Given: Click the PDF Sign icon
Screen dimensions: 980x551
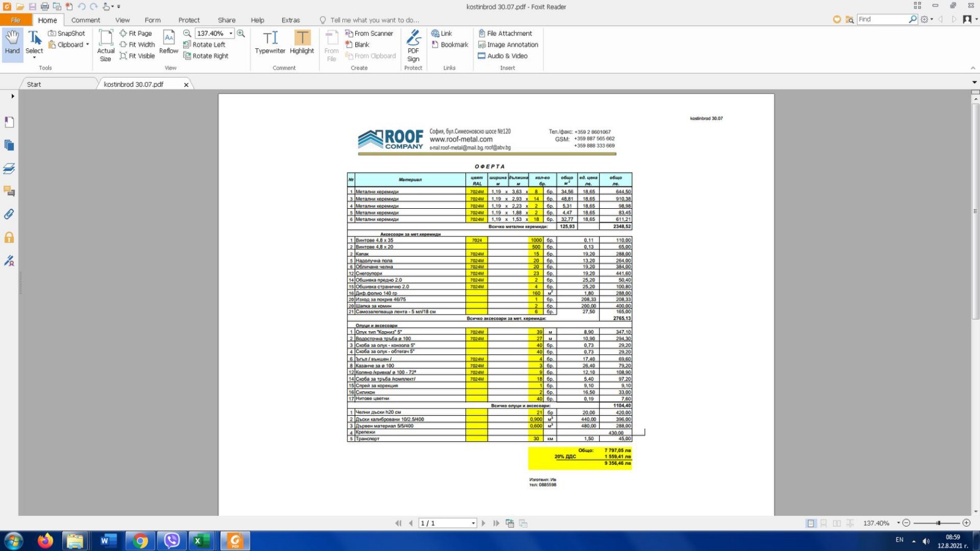Looking at the screenshot, I should coord(413,45).
